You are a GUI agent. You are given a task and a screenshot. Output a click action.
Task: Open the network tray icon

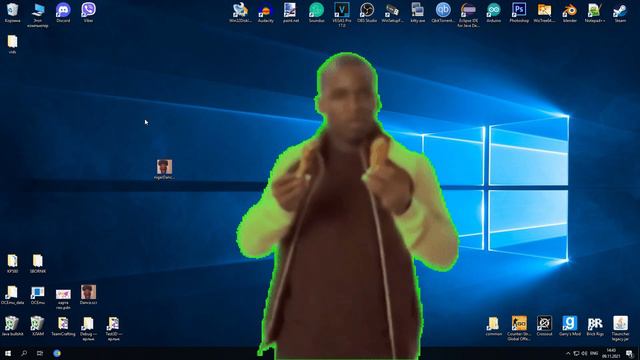[x=576, y=353]
